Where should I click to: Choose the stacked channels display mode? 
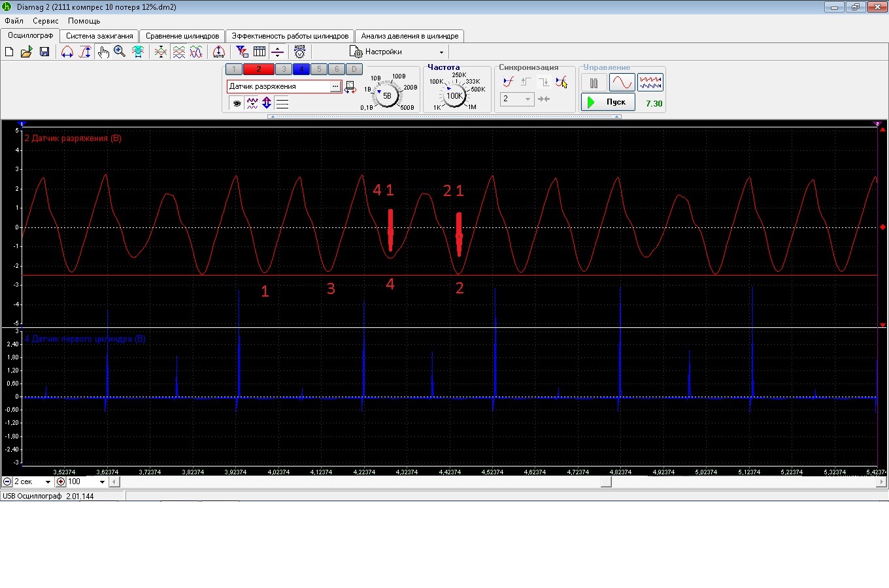coord(178,52)
